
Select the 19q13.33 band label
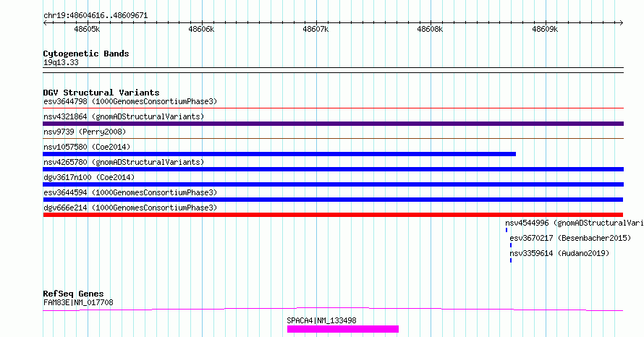point(61,62)
